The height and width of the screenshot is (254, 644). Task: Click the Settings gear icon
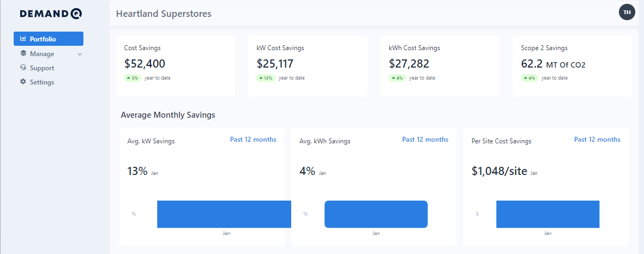[x=23, y=82]
